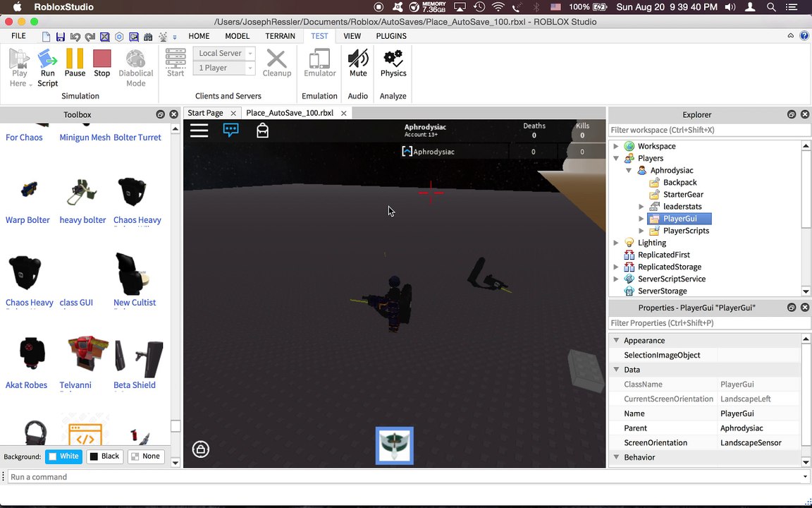This screenshot has height=508, width=812.
Task: Switch to the PLUGINS ribbon tab
Action: click(x=391, y=36)
